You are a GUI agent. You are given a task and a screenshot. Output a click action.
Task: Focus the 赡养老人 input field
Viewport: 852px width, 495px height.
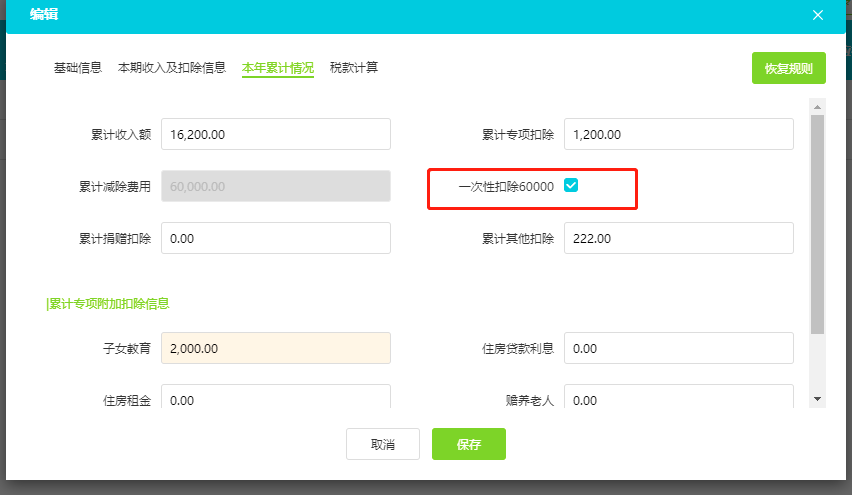pos(679,397)
